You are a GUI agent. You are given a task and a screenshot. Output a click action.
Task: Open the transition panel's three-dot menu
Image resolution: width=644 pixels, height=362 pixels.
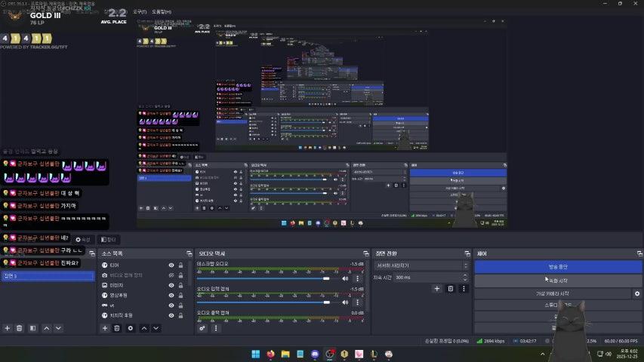coord(464,289)
